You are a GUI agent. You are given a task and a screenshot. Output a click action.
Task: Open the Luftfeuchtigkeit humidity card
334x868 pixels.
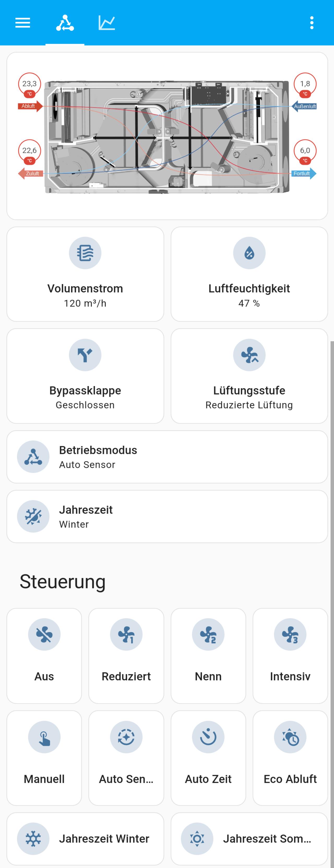click(x=249, y=274)
